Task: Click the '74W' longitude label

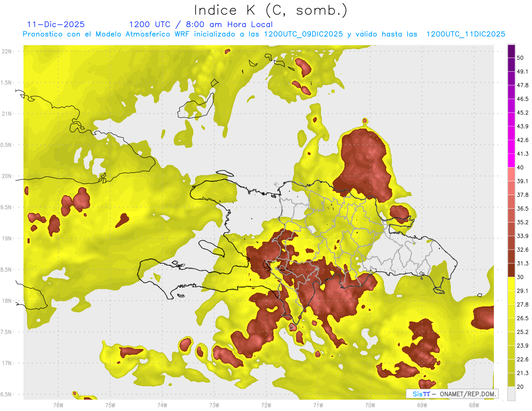Action: click(162, 405)
